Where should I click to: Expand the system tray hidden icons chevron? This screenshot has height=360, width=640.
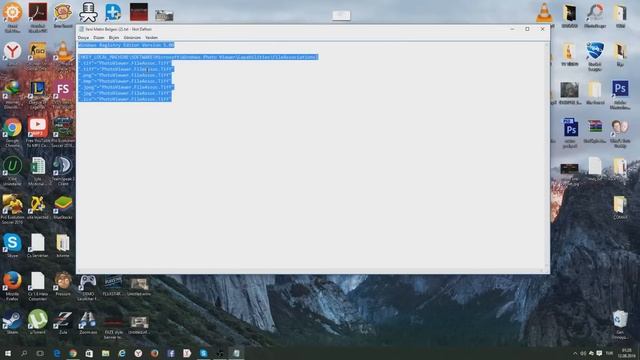[x=575, y=353]
